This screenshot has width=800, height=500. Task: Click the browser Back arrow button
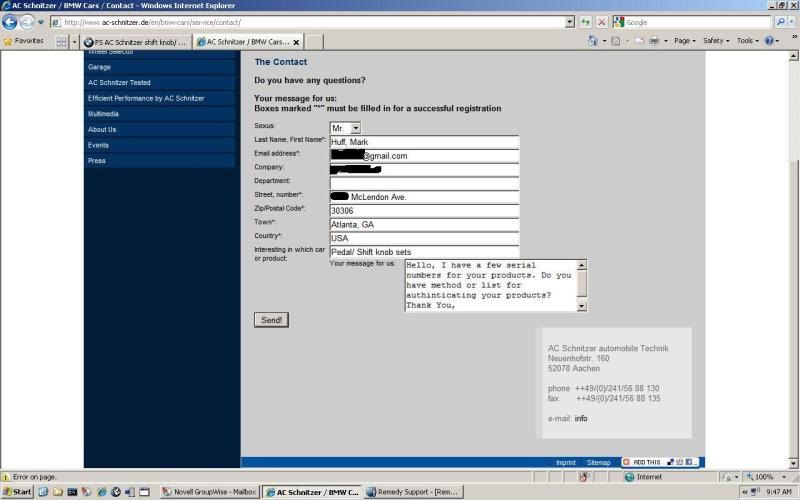10,22
